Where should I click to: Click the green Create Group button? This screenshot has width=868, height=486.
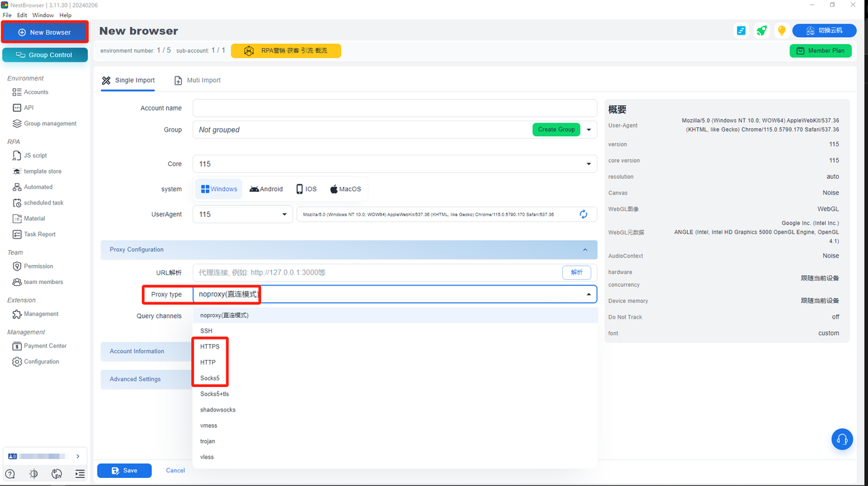pyautogui.click(x=556, y=129)
